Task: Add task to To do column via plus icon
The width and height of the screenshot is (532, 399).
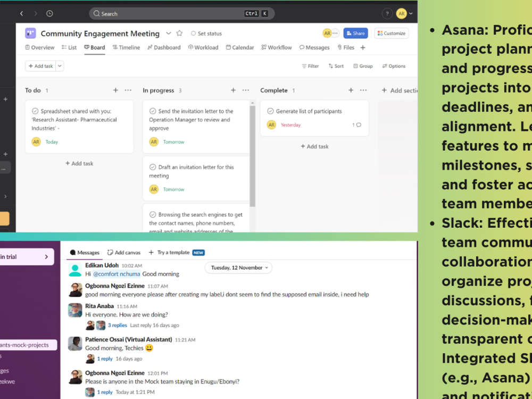Action: tap(115, 90)
